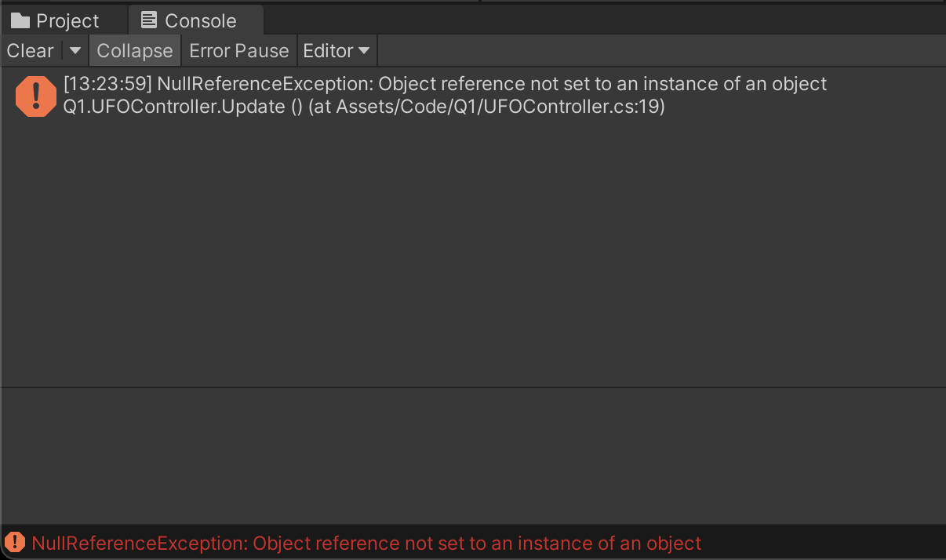Click the red error icon beside the log entry
The height and width of the screenshot is (560, 946).
35,96
